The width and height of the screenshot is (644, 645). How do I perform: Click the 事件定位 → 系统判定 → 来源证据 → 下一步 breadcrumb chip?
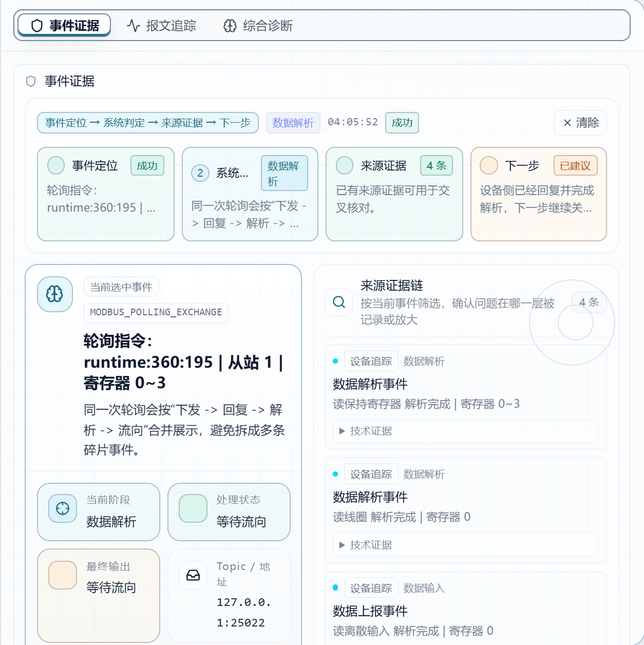pos(148,123)
